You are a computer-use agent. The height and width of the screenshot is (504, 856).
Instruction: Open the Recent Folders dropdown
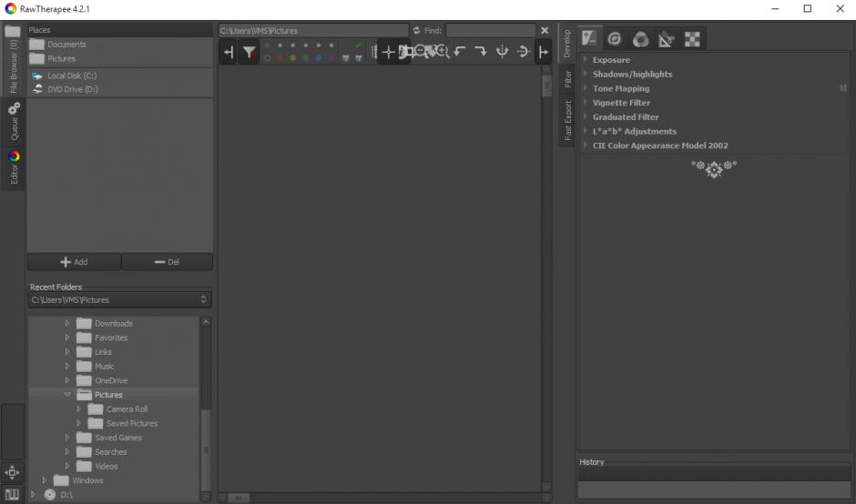tap(120, 299)
